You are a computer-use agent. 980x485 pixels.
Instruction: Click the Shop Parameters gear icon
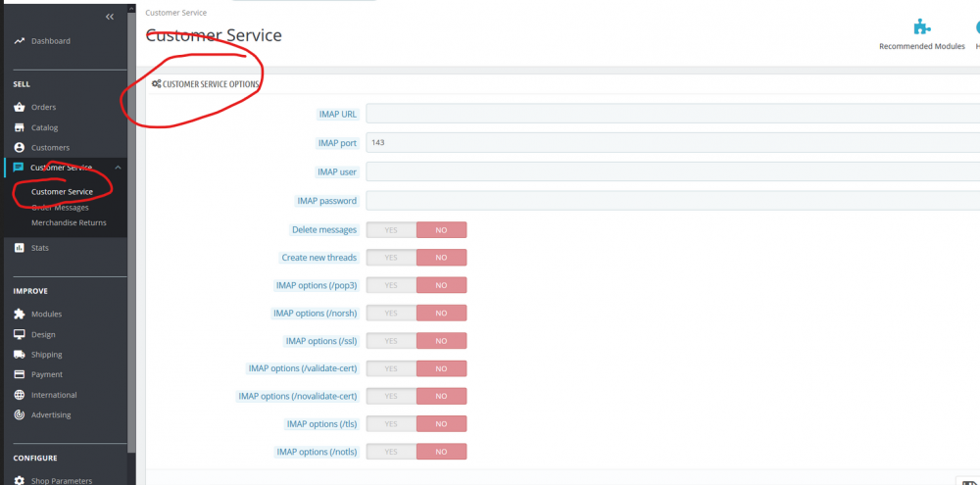pos(19,481)
